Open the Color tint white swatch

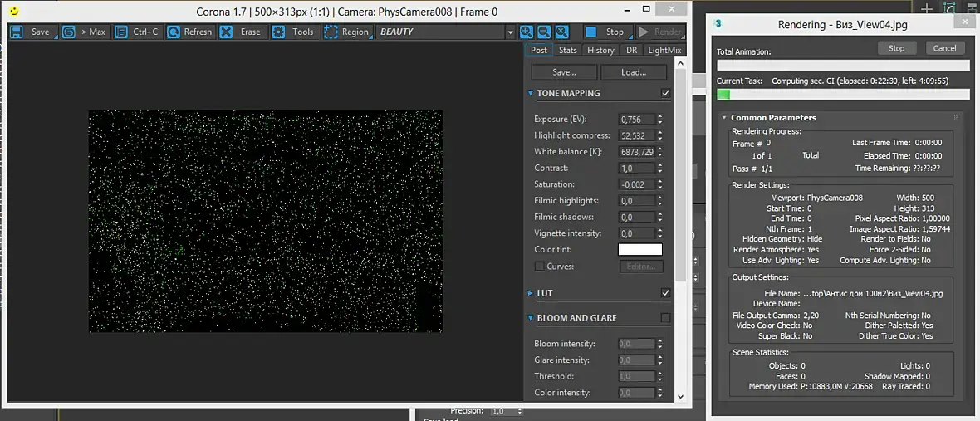click(640, 249)
